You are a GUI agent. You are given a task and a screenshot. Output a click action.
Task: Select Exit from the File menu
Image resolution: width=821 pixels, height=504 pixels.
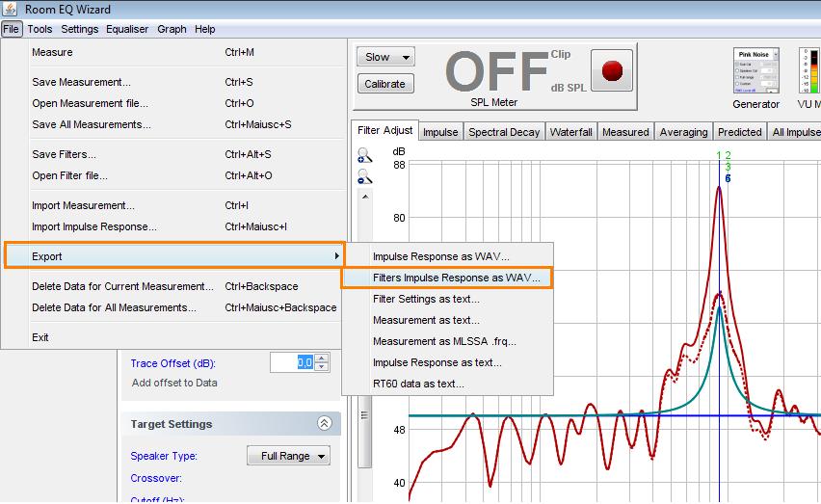coord(173,337)
